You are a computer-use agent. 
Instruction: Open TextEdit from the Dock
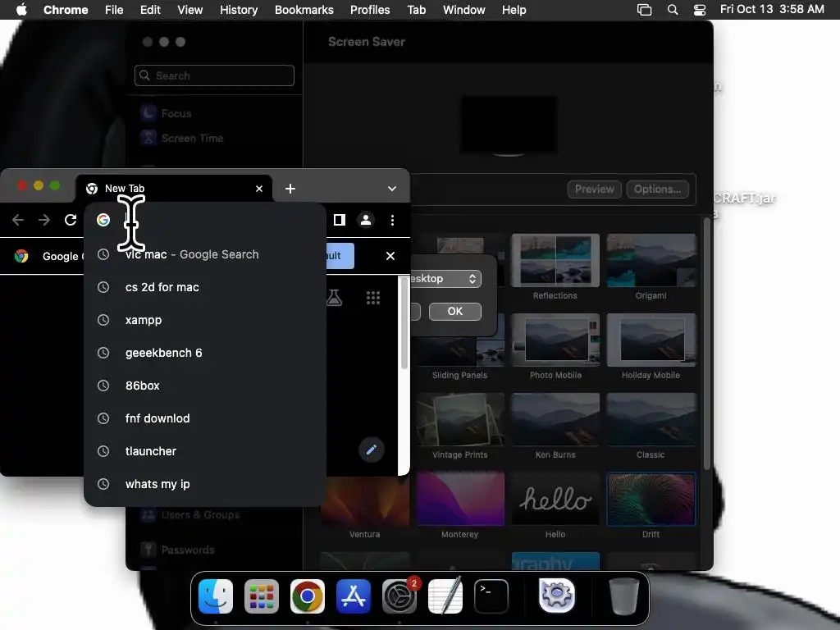(445, 596)
